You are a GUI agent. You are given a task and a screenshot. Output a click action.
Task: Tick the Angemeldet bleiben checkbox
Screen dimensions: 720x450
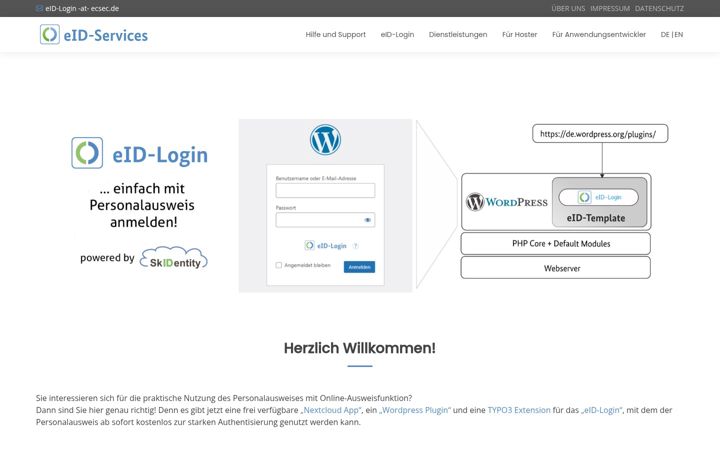(279, 265)
